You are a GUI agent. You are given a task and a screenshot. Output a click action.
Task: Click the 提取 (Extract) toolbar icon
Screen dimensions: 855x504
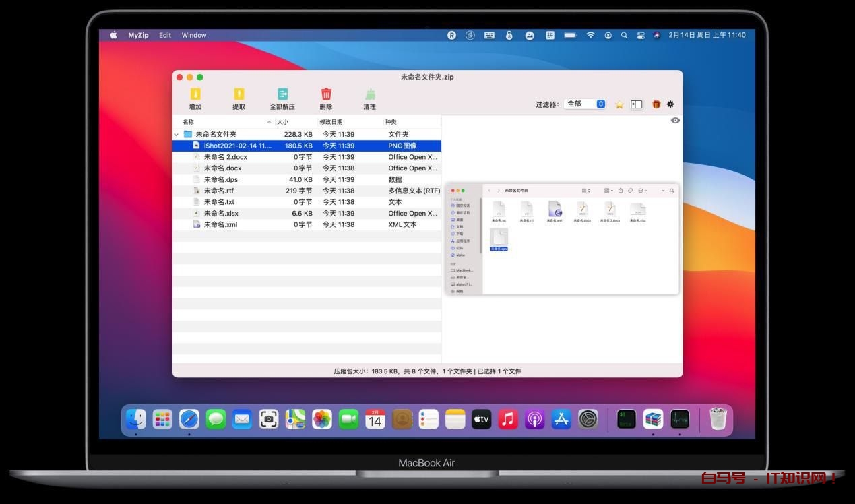point(239,94)
